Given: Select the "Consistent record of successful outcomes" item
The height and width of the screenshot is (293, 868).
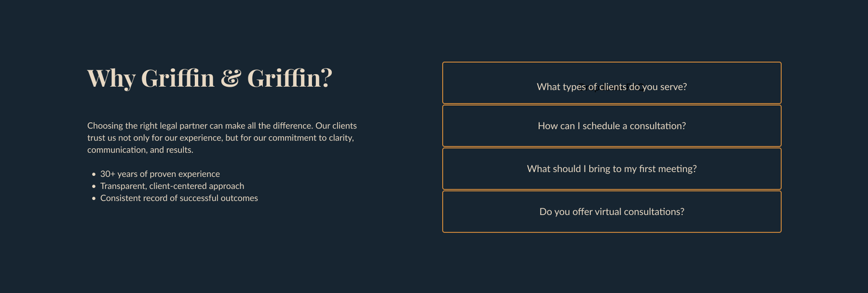Looking at the screenshot, I should [179, 198].
